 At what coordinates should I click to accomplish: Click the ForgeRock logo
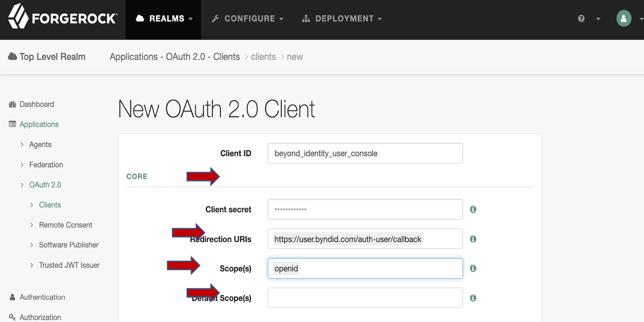coord(62,18)
